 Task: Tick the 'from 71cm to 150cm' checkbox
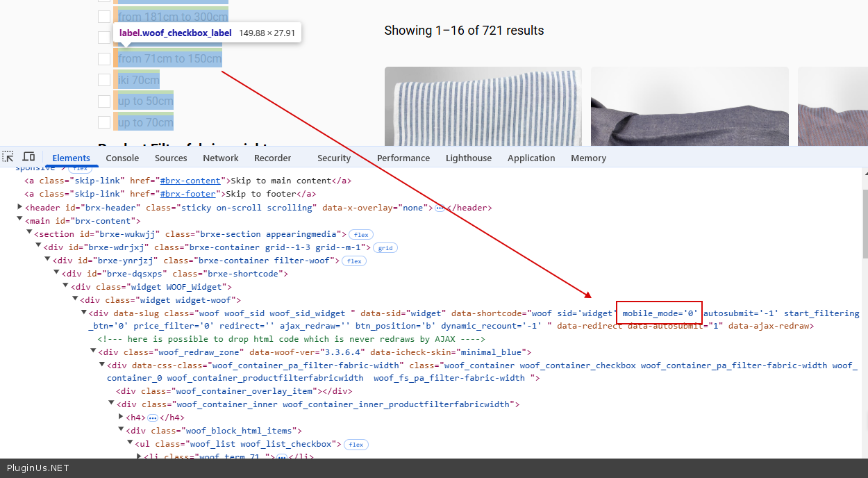tap(104, 59)
